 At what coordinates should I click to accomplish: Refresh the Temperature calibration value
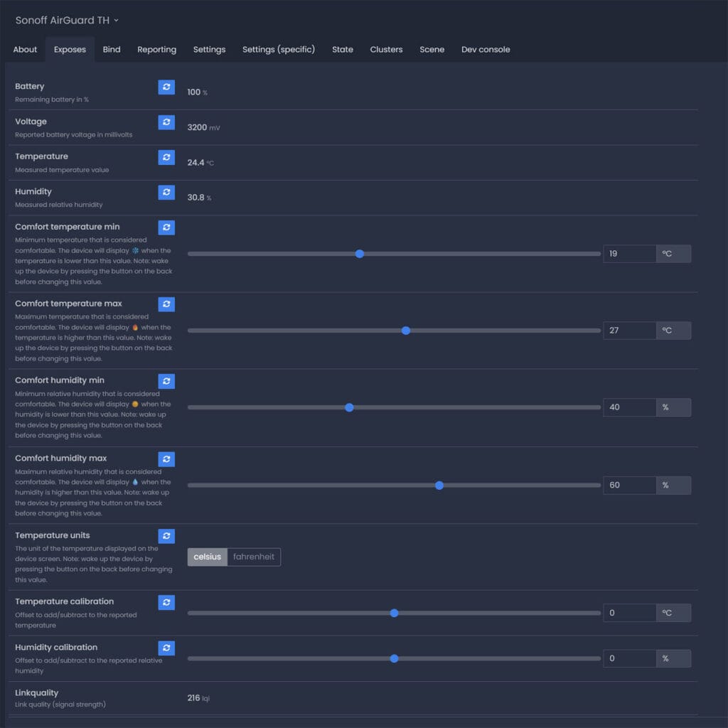coord(166,602)
